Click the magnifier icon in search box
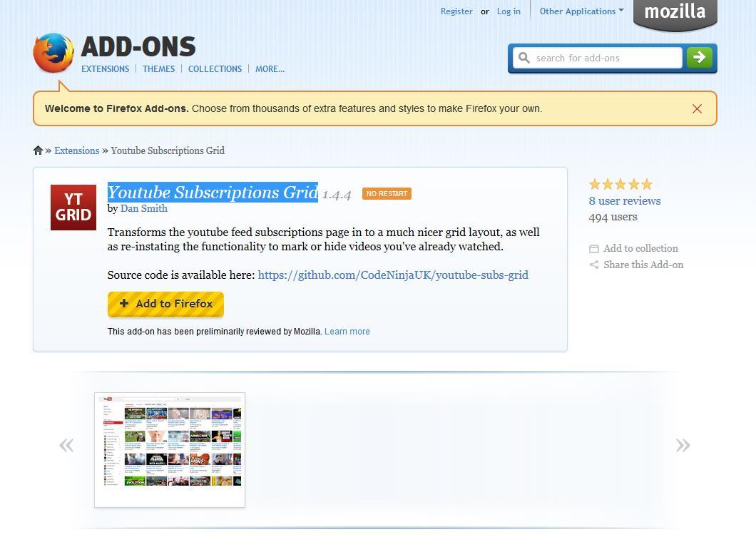This screenshot has height=542, width=756. 524,58
